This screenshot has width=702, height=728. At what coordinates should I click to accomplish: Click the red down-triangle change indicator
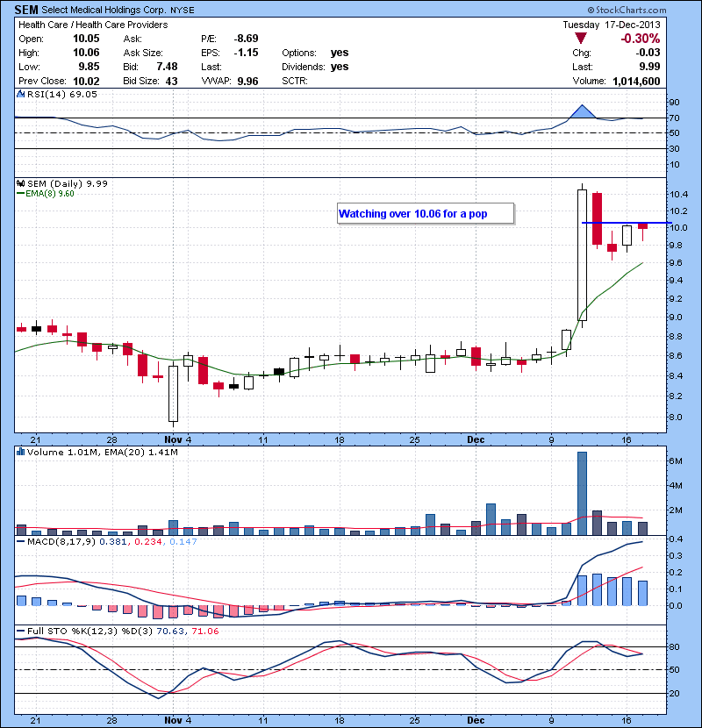(x=581, y=39)
